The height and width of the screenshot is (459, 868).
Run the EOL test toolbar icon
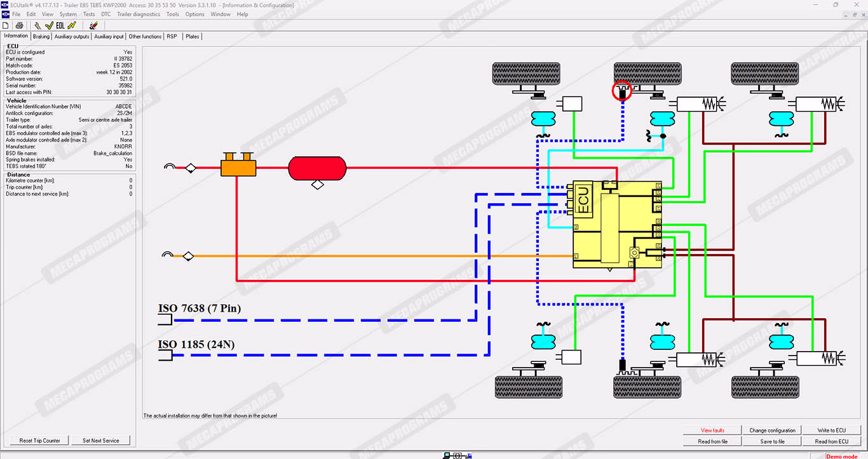(60, 25)
